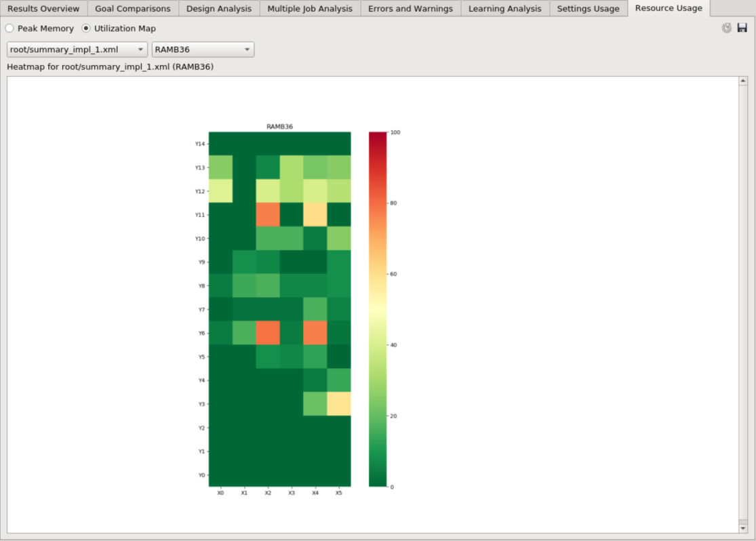Open the root/summary_impl_1.xml dropdown
This screenshot has height=541, width=756.
coord(77,49)
